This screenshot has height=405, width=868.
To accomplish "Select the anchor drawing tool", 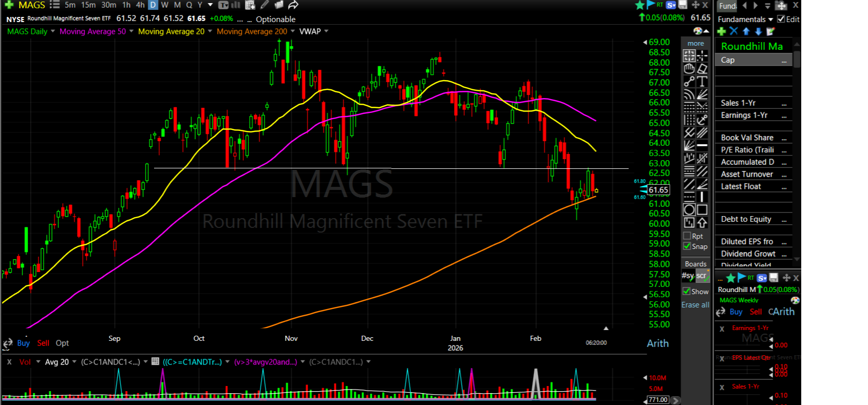I will (x=702, y=120).
